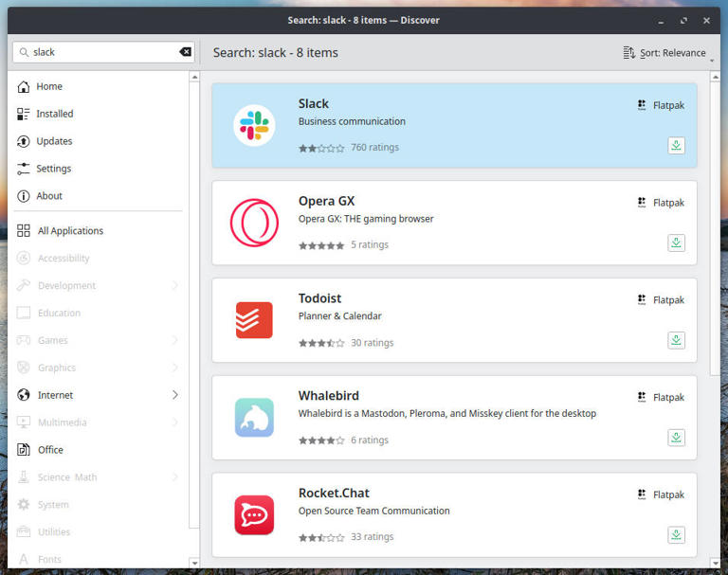Select the Office category
This screenshot has height=575, width=728.
[x=50, y=450]
